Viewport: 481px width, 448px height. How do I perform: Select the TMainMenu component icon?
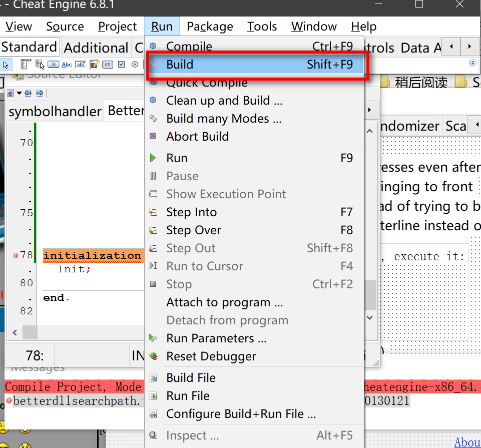coord(26,65)
